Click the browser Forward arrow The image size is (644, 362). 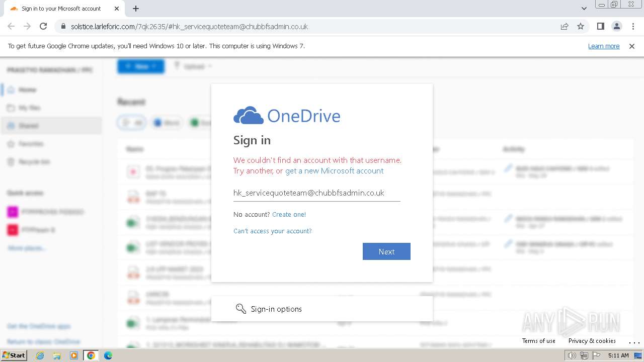tap(27, 27)
